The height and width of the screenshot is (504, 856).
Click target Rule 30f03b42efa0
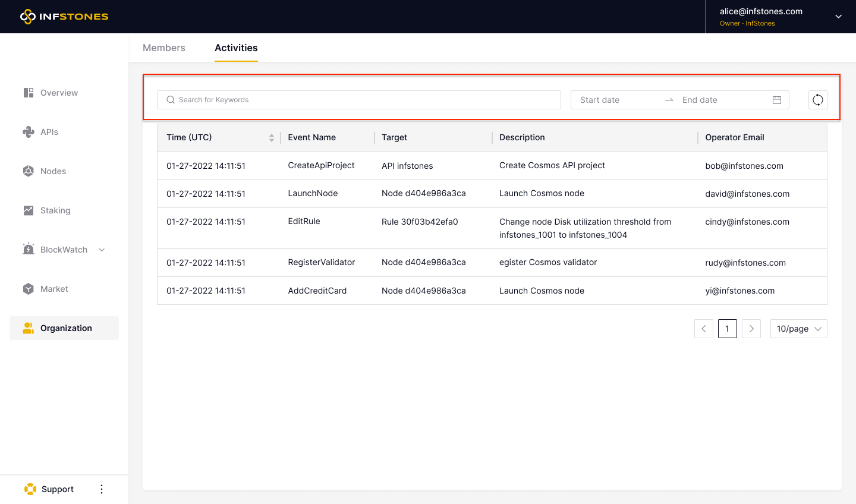tap(420, 222)
